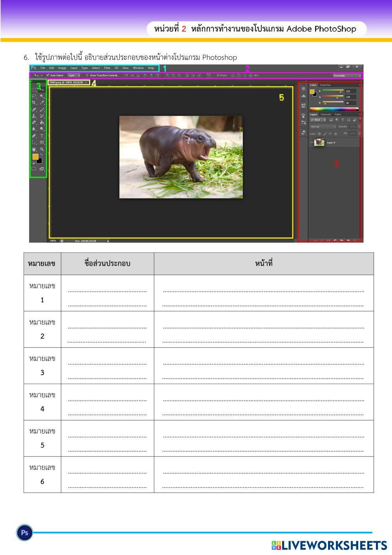Switch to the Swatches tab
Screen dimensions: 392x555
pos(325,85)
